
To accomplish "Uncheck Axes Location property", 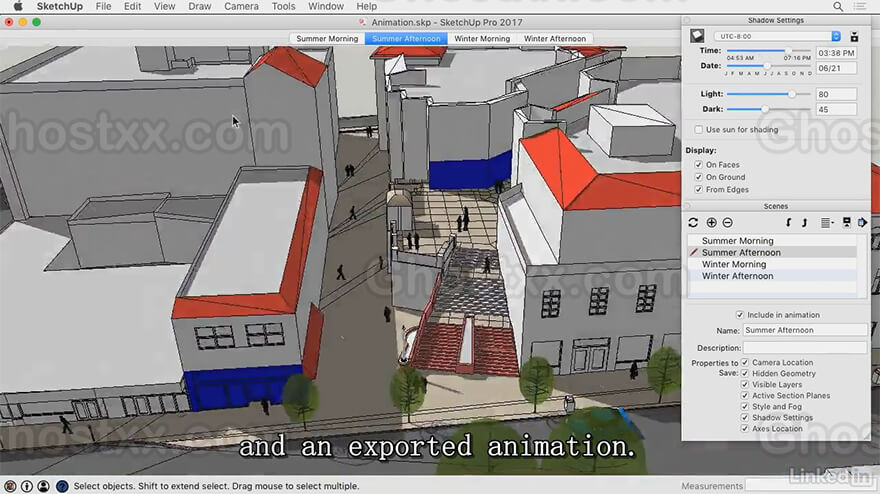I will [x=745, y=428].
